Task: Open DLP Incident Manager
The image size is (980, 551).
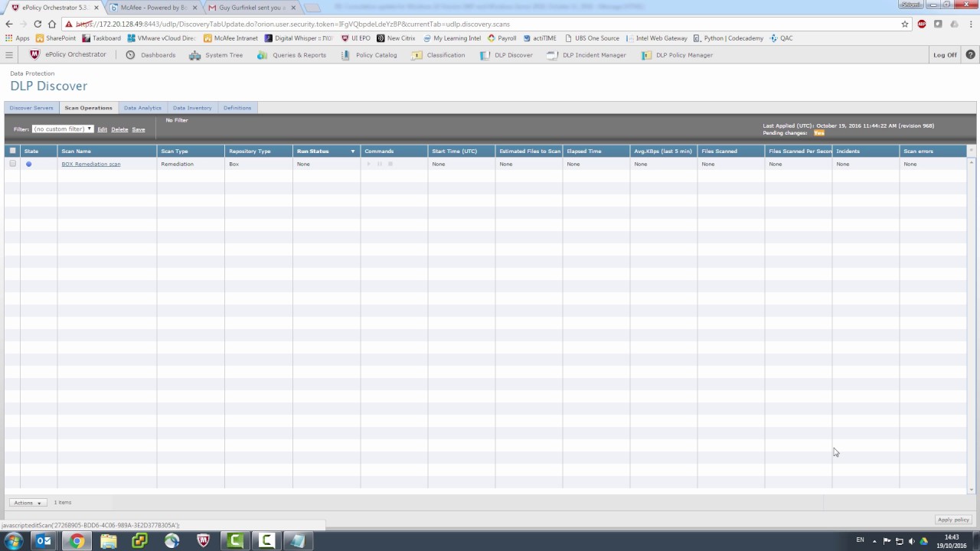Action: coord(586,55)
